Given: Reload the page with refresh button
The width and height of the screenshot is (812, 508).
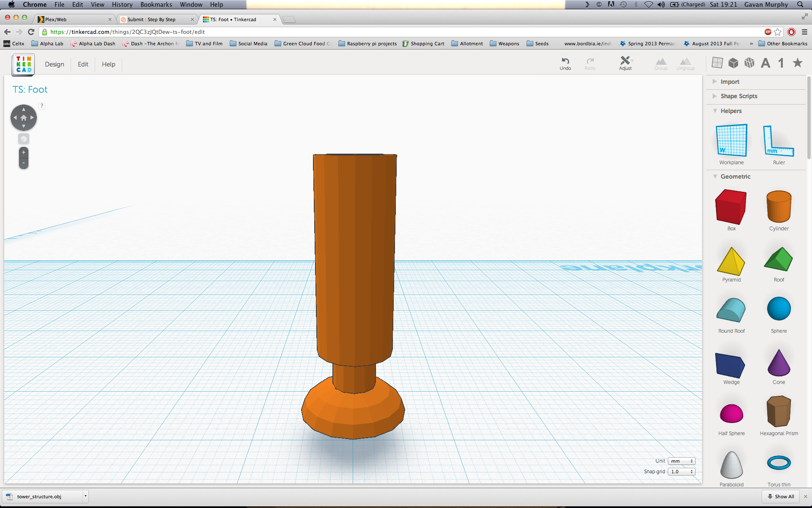Looking at the screenshot, I should point(31,32).
